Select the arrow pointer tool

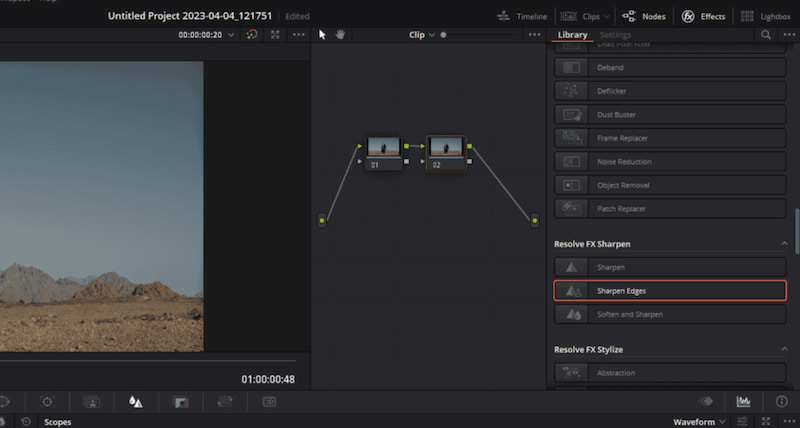tap(322, 35)
